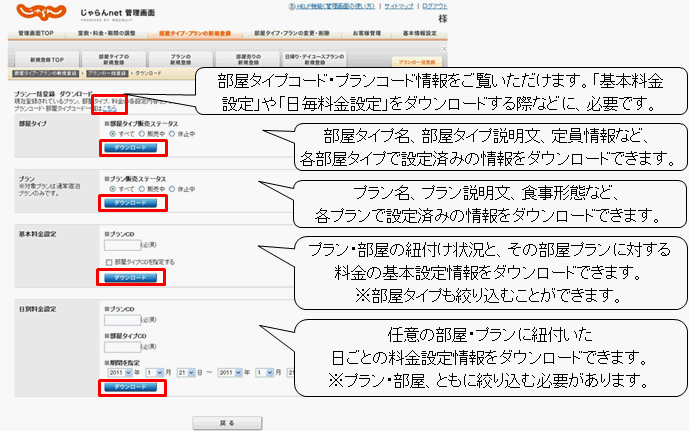689x431 pixels.
Task: Open こちら link for code list
Action: coord(109,108)
